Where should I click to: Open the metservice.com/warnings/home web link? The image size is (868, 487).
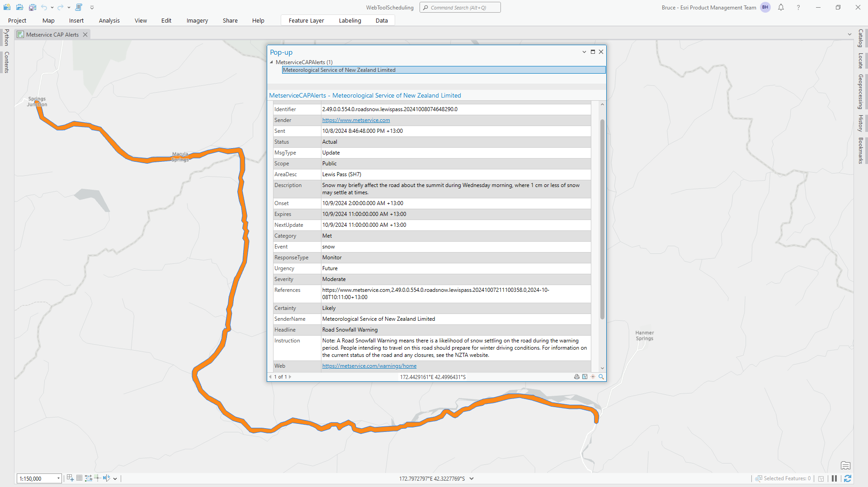[x=369, y=366]
